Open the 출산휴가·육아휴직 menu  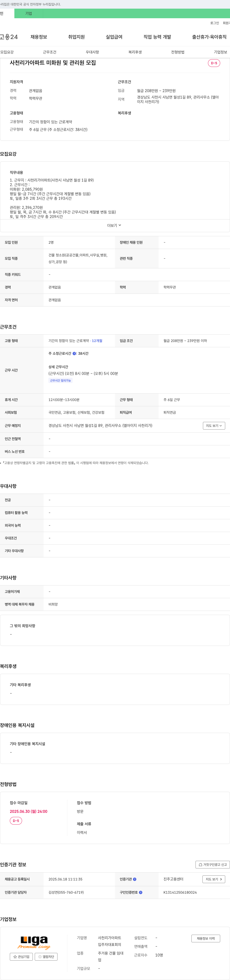[209, 37]
